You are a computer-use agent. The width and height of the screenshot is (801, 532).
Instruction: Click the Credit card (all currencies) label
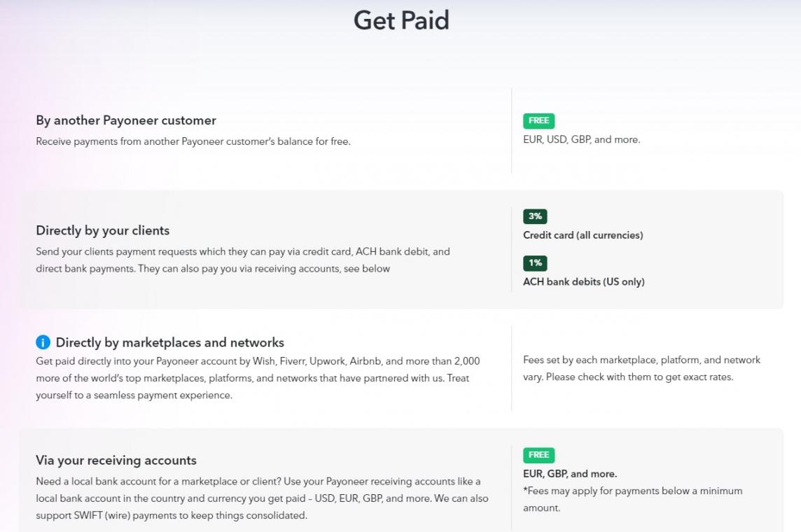(x=583, y=235)
